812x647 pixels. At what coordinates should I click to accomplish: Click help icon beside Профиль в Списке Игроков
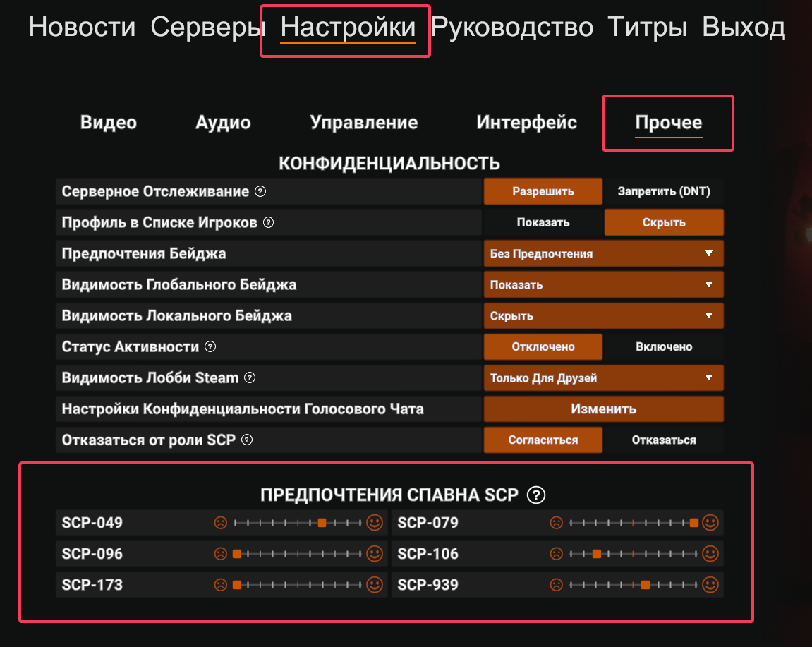point(268,222)
